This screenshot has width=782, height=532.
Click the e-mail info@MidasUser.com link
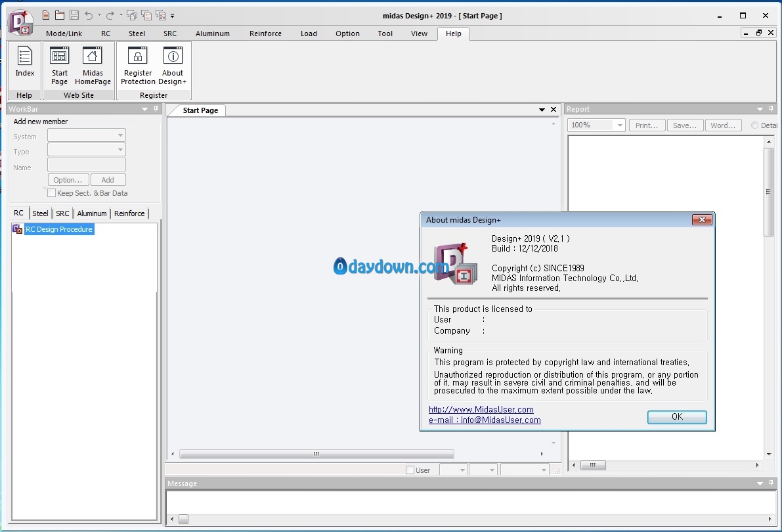pyautogui.click(x=485, y=420)
